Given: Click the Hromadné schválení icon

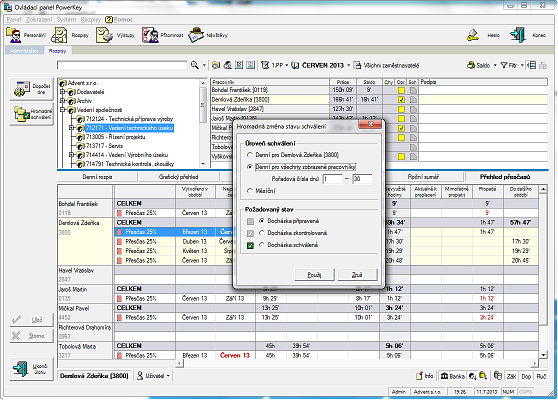Looking at the screenshot, I should point(22,114).
